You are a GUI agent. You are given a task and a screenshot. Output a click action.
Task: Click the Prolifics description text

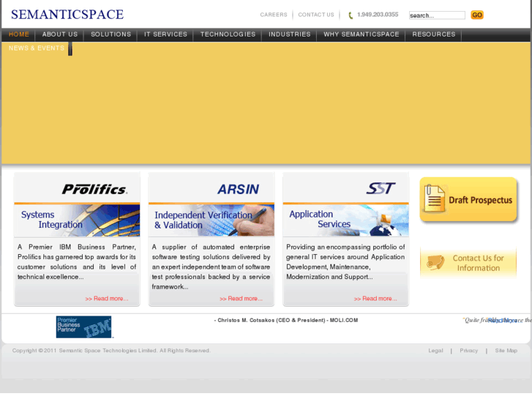pyautogui.click(x=77, y=262)
